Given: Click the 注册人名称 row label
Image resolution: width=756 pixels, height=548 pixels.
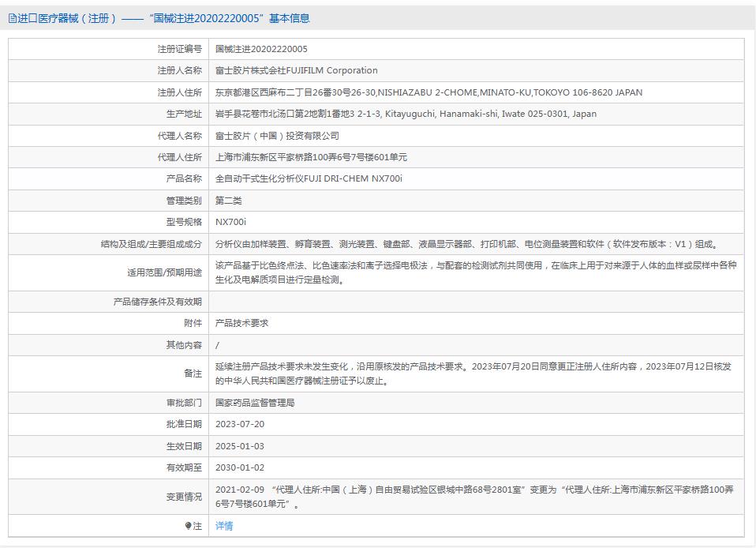Looking at the screenshot, I should [179, 70].
